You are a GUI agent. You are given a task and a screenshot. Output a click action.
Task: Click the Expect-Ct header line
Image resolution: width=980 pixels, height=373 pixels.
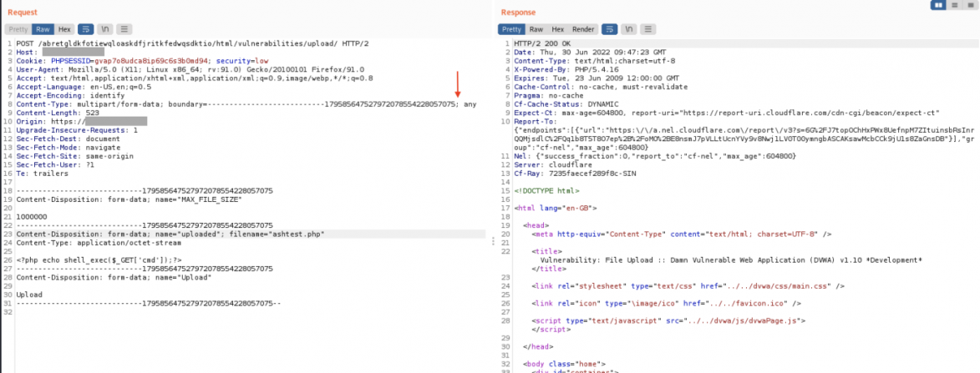[x=727, y=113]
